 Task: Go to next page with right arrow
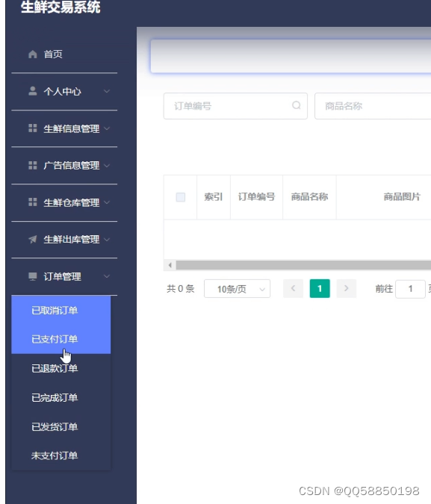pos(346,289)
